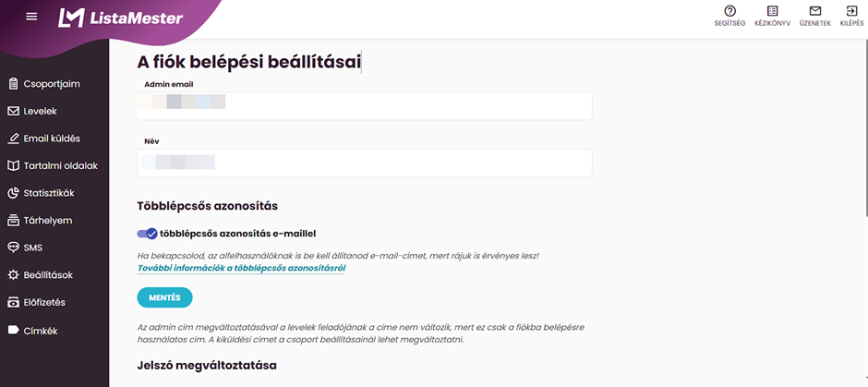Open Előfizetés subscription menu item

click(x=50, y=302)
